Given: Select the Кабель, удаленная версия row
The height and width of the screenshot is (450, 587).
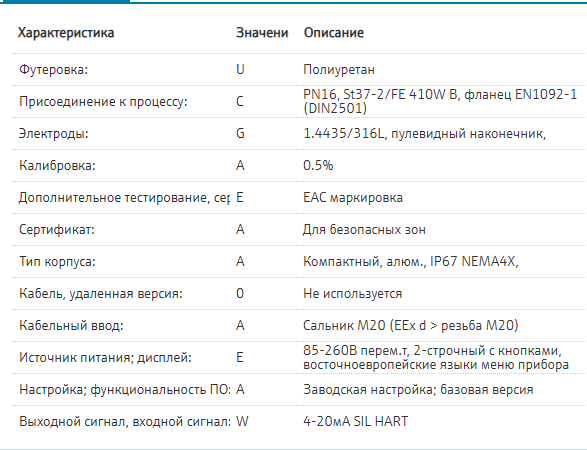Looking at the screenshot, I should (299, 294).
